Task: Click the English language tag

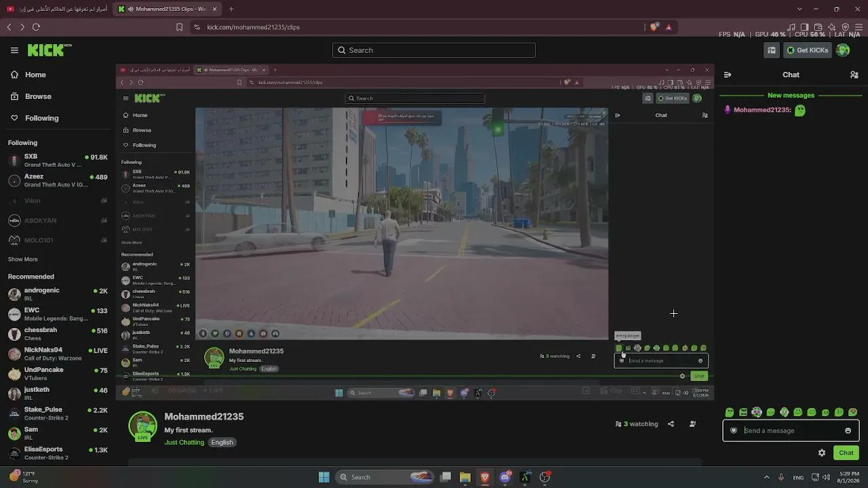Action: [222, 443]
